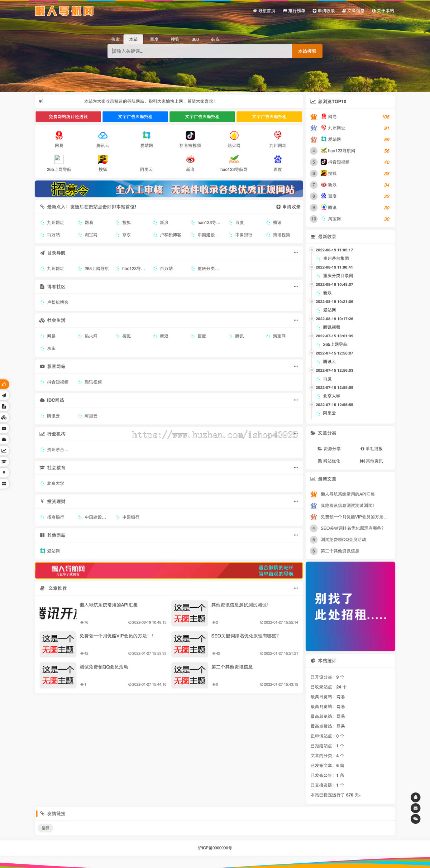Viewport: 430px width, 868px height.
Task: Open 导航首页 in top navigation
Action: pyautogui.click(x=264, y=11)
